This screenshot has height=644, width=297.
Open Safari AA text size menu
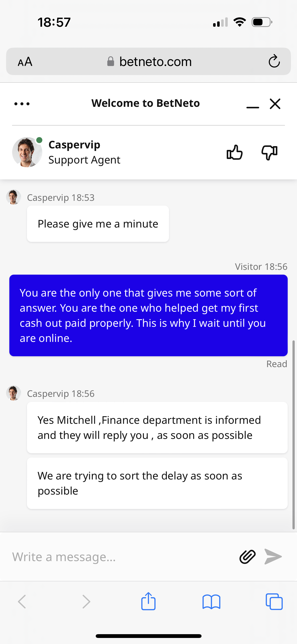pos(25,61)
